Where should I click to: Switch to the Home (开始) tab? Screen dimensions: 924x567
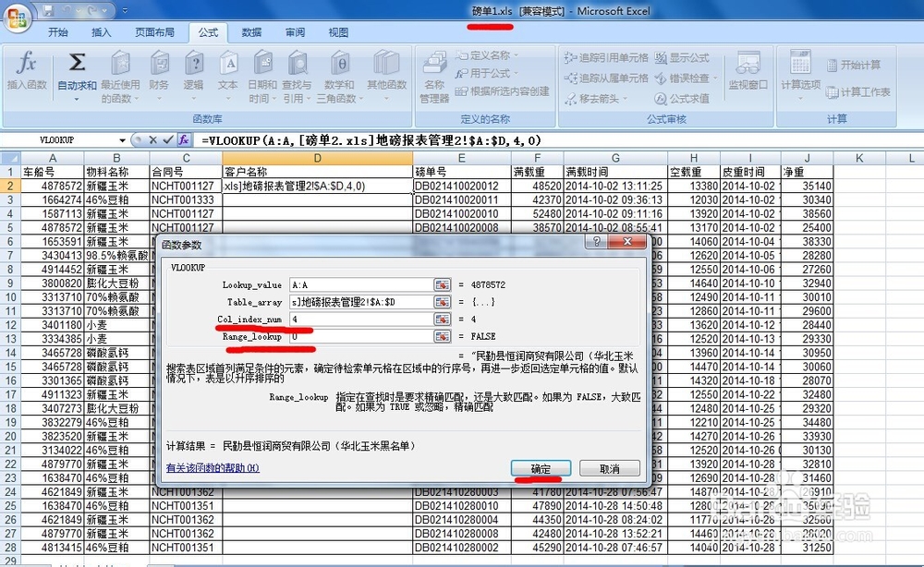coord(57,32)
